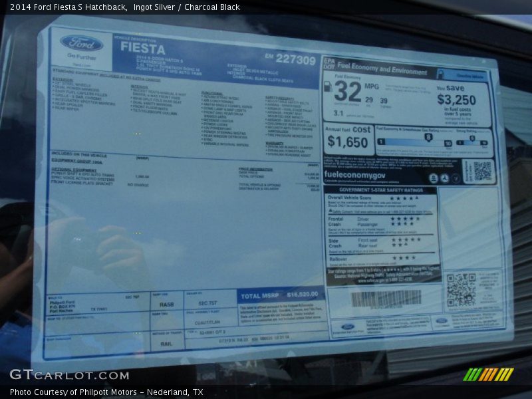Select the Rollover four-star rating
The width and height of the screenshot is (532, 399).
403,258
